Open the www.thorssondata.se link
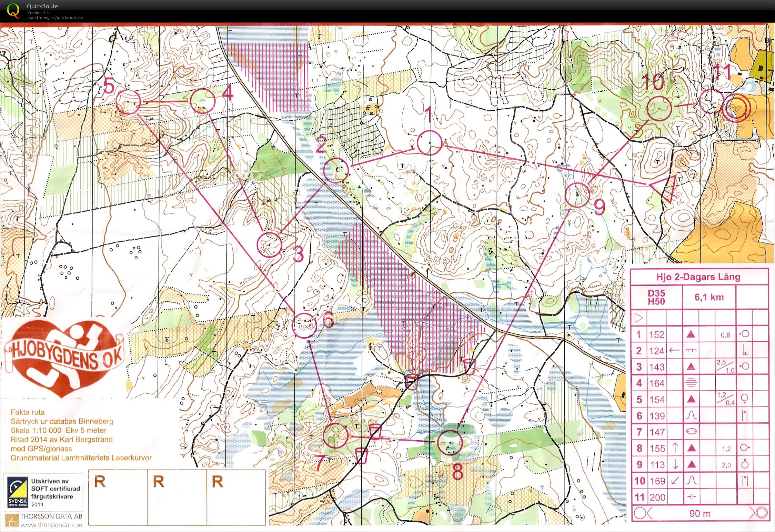This screenshot has height=532, width=775. point(51,525)
